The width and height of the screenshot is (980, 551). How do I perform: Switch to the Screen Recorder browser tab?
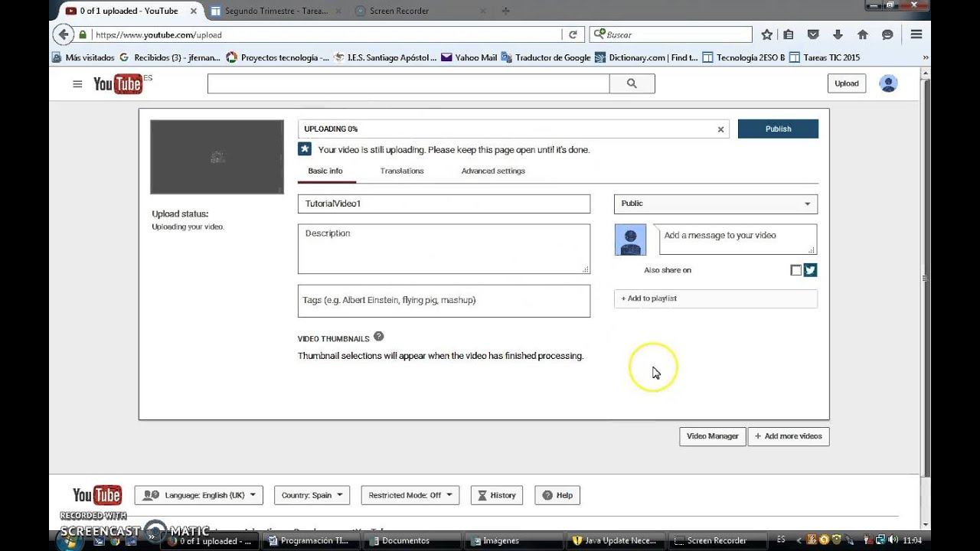click(x=420, y=11)
